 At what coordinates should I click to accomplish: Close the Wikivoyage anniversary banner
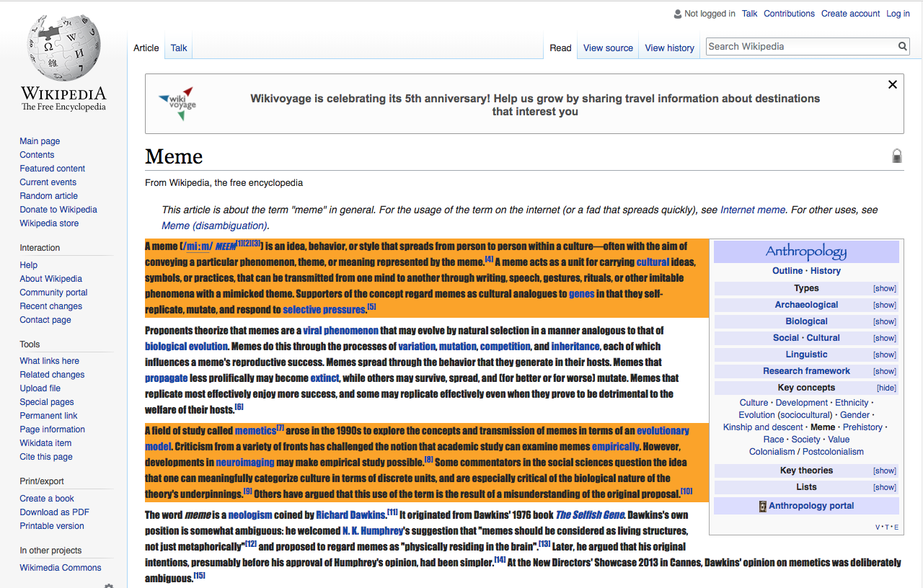893,84
